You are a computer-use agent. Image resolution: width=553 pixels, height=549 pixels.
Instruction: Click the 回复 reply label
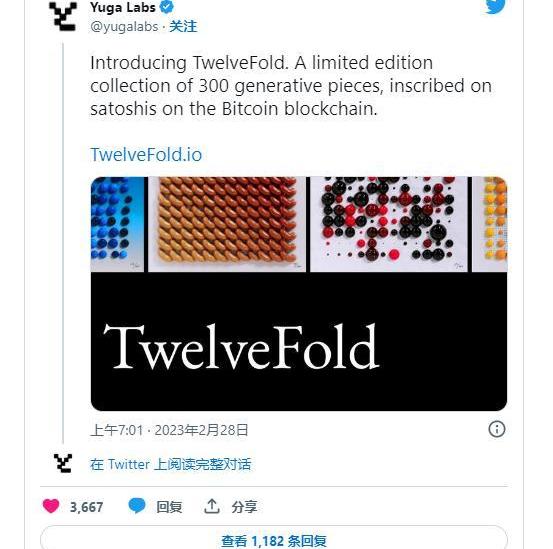click(169, 507)
